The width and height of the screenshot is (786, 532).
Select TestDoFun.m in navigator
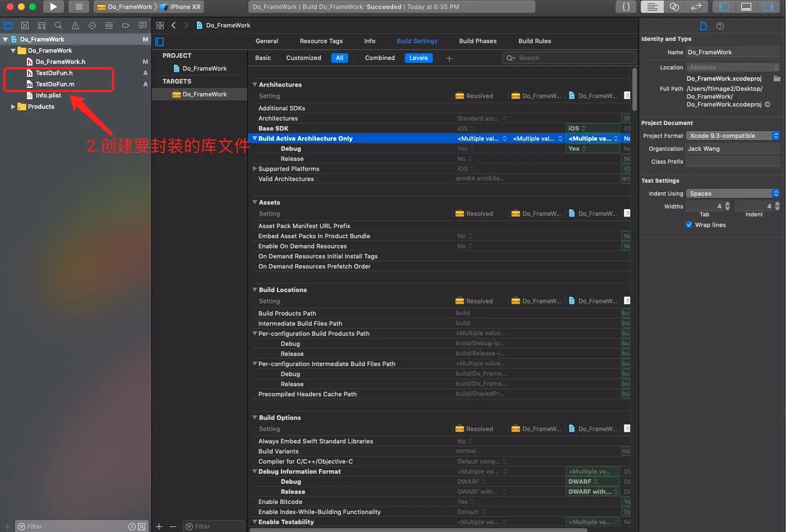pyautogui.click(x=55, y=84)
